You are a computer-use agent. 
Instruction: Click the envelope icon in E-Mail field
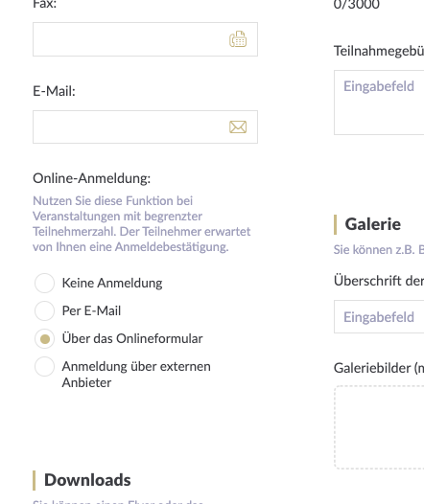coord(238,127)
